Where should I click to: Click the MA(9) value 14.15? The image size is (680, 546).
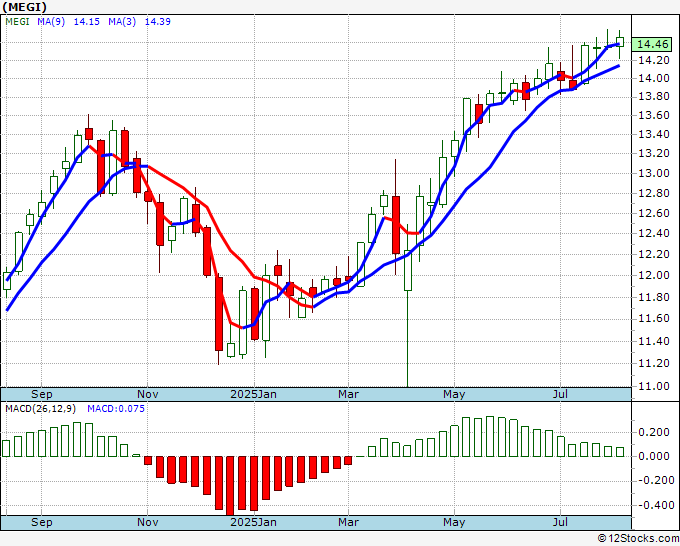[x=87, y=21]
